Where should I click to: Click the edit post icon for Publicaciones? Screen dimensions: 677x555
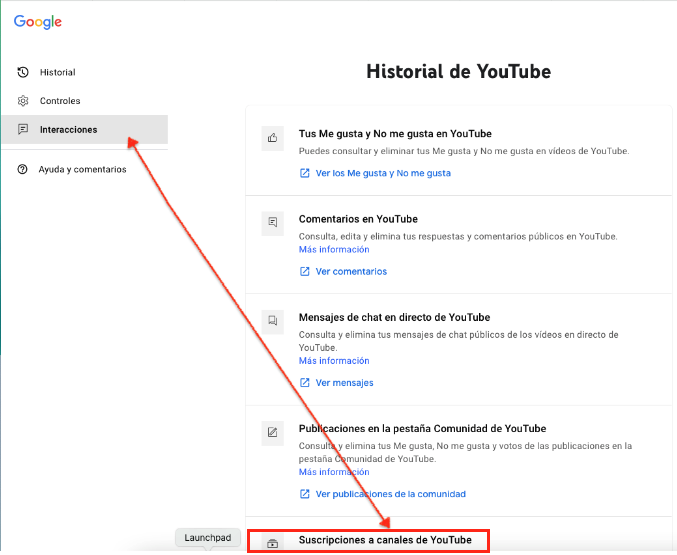click(x=272, y=432)
